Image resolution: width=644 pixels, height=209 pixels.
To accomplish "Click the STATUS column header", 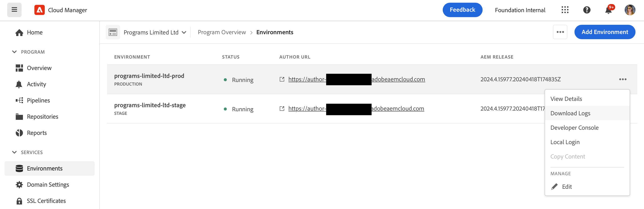I will (230, 57).
